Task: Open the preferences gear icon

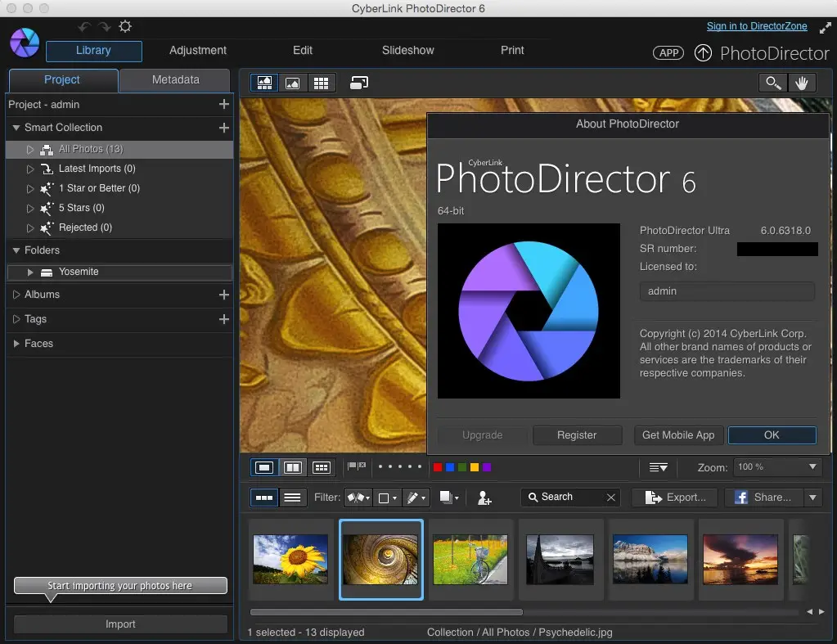Action: [125, 26]
